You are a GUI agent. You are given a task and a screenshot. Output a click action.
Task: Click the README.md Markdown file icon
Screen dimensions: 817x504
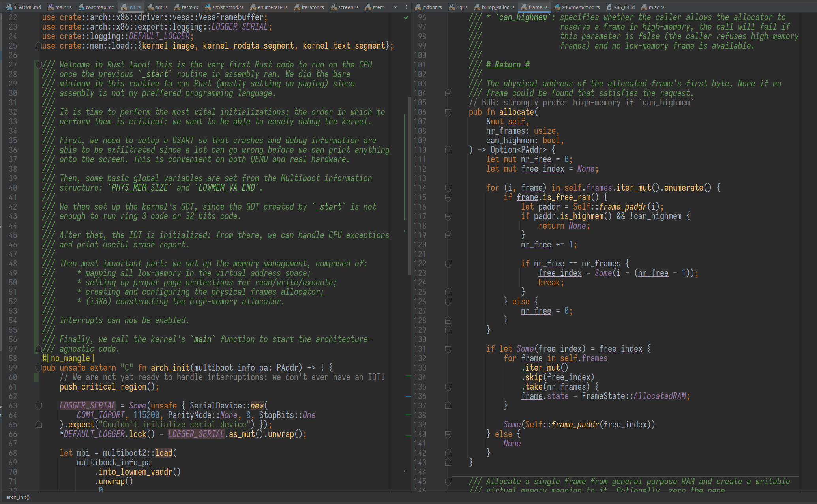tap(9, 7)
